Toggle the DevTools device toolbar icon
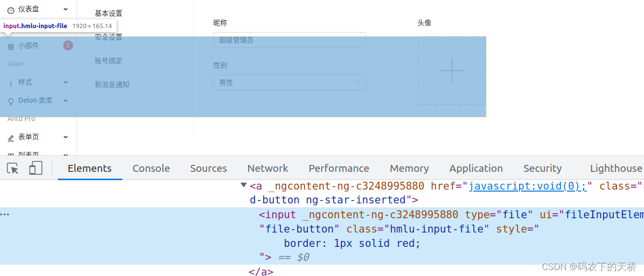Screen dimensions: 644x276 (36, 168)
